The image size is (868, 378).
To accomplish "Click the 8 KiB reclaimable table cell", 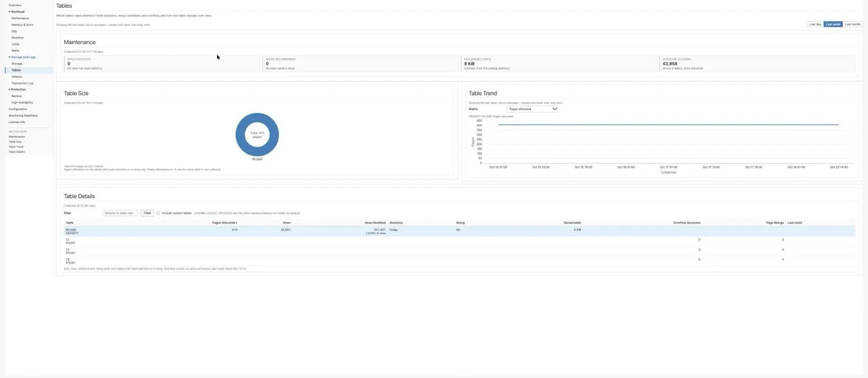I will (577, 229).
